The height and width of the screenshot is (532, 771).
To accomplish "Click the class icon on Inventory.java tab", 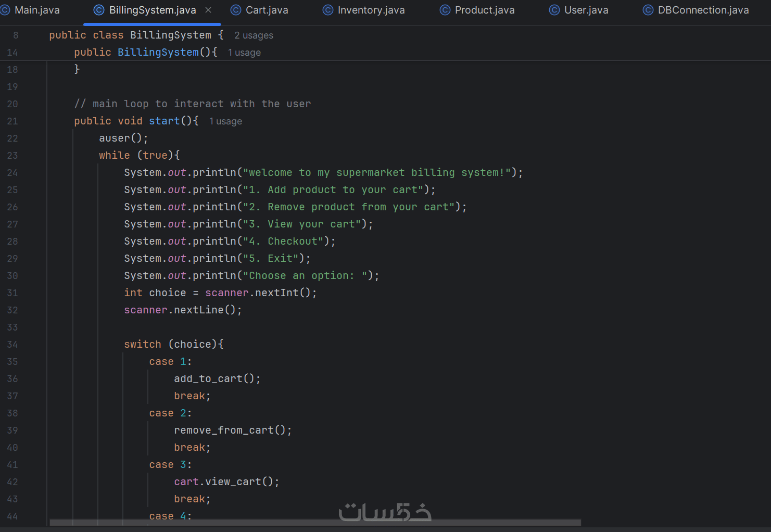I will coord(328,10).
